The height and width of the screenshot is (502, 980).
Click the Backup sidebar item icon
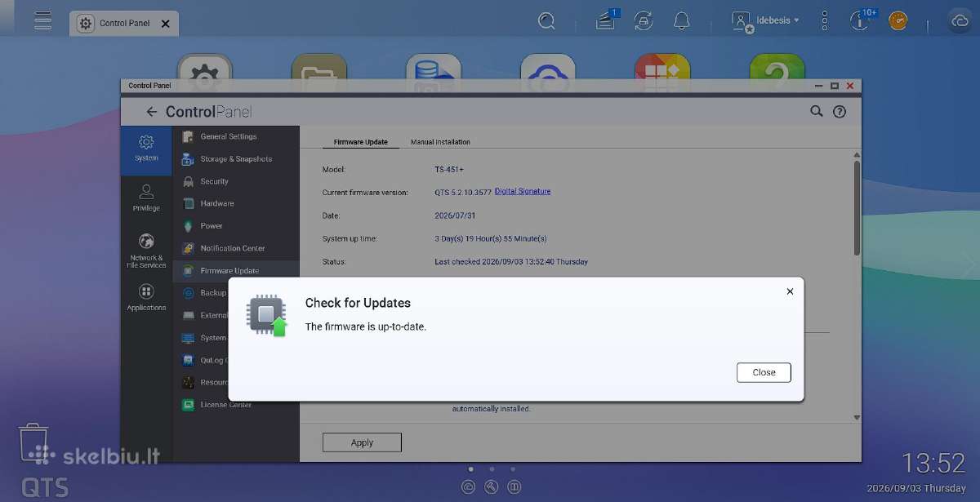pos(188,292)
